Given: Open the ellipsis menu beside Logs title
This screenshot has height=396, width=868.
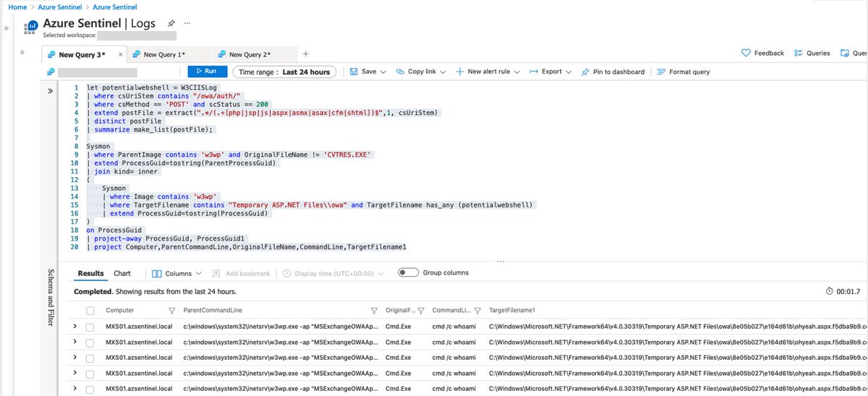Looking at the screenshot, I should pyautogui.click(x=188, y=23).
